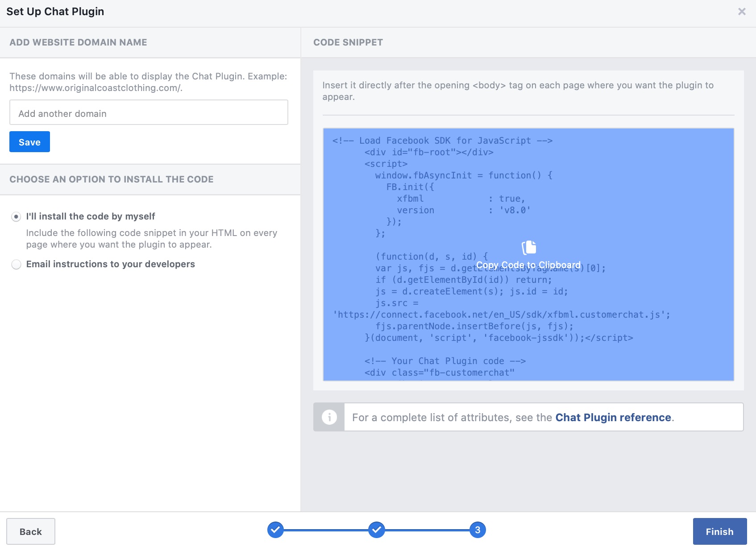The height and width of the screenshot is (547, 756).
Task: Click the fb-customerchat div code line
Action: point(440,373)
